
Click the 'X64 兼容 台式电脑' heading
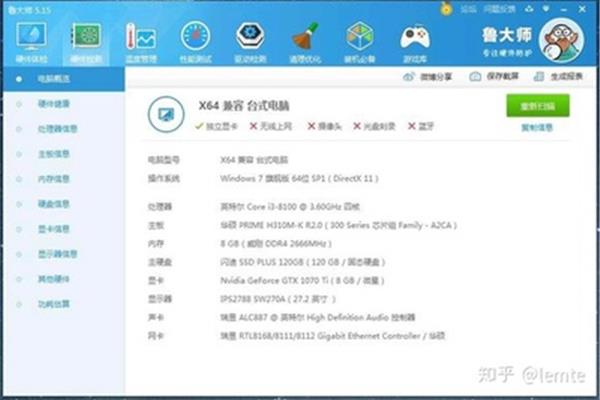pos(244,106)
